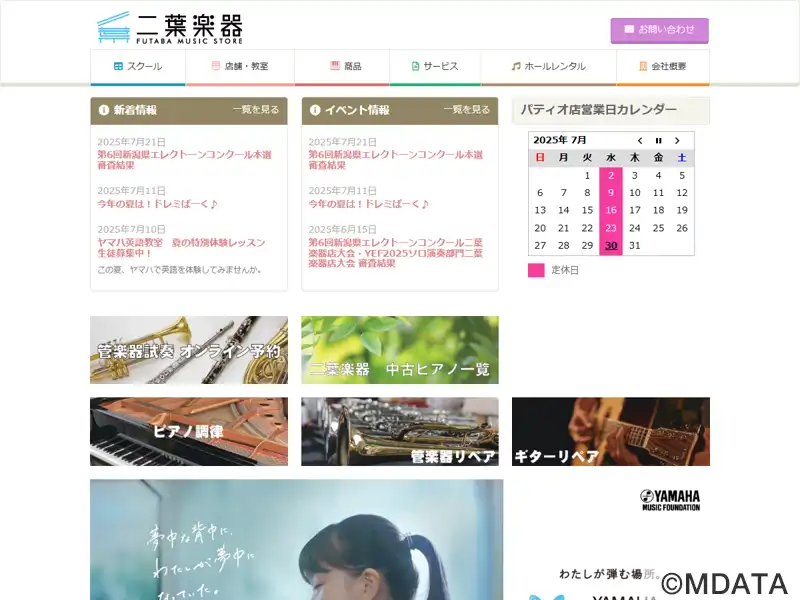800x600 pixels.
Task: Open 新着情報 今年の夏は！ドレミぱーく♪ link
Action: 158,204
